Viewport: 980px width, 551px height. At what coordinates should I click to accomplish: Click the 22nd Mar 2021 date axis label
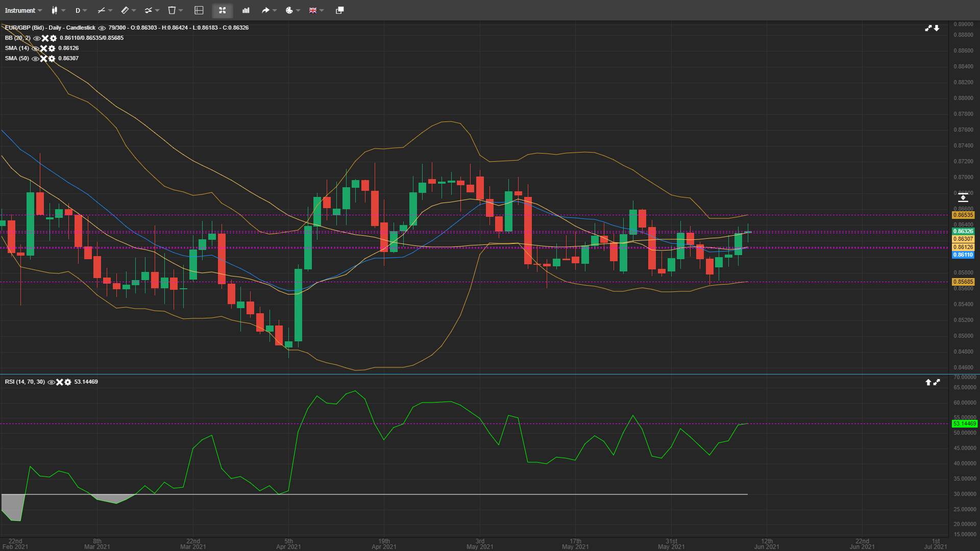tap(193, 544)
